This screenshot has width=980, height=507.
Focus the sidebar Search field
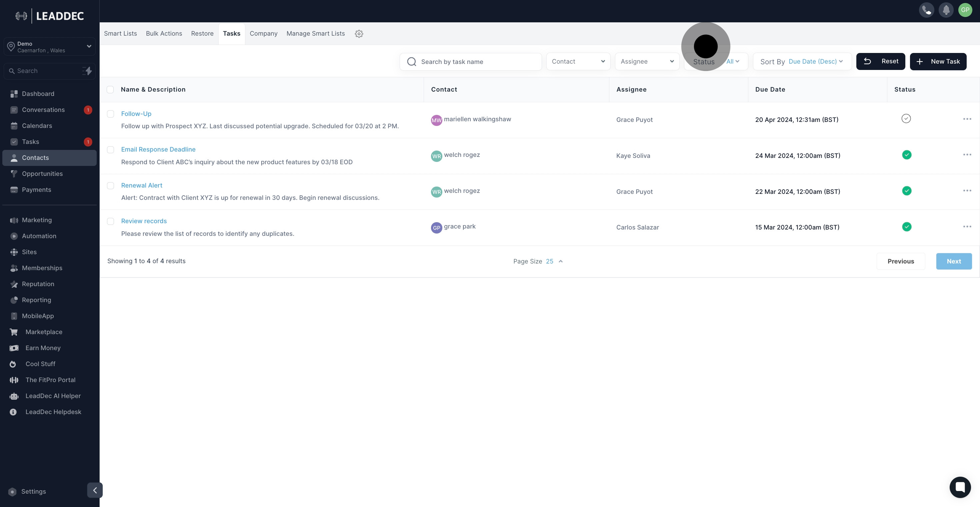point(49,71)
